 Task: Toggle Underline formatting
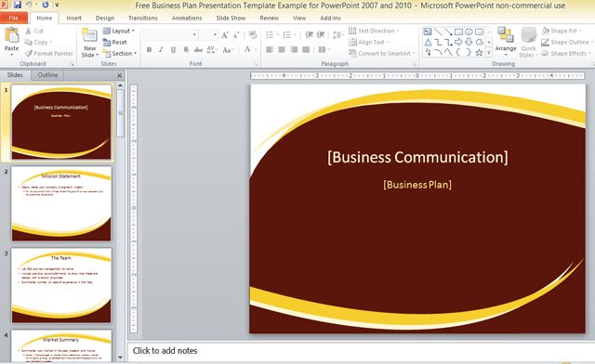tap(173, 49)
